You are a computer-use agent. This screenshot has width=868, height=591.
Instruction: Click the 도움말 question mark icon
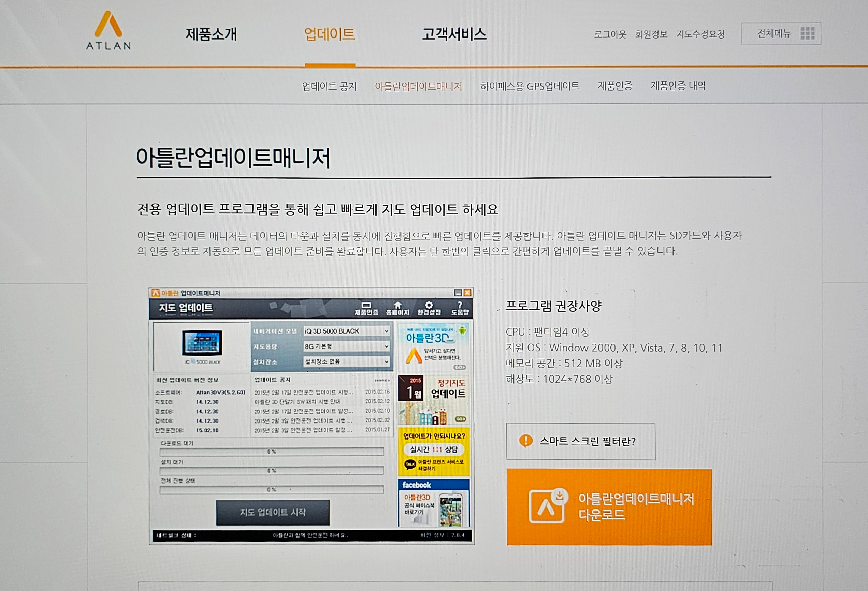point(460,309)
